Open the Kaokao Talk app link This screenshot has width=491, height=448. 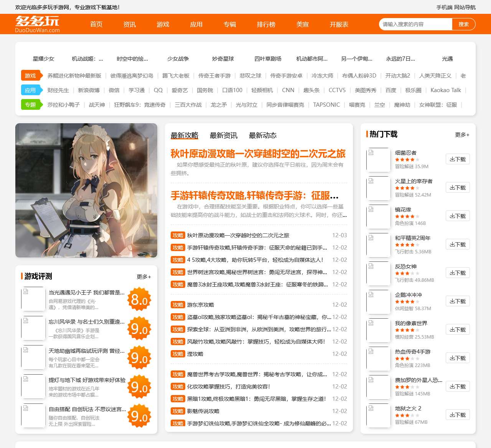point(446,90)
